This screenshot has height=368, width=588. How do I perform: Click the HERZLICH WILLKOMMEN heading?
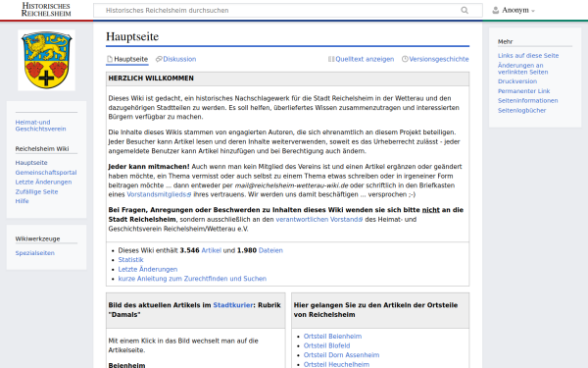tap(151, 79)
